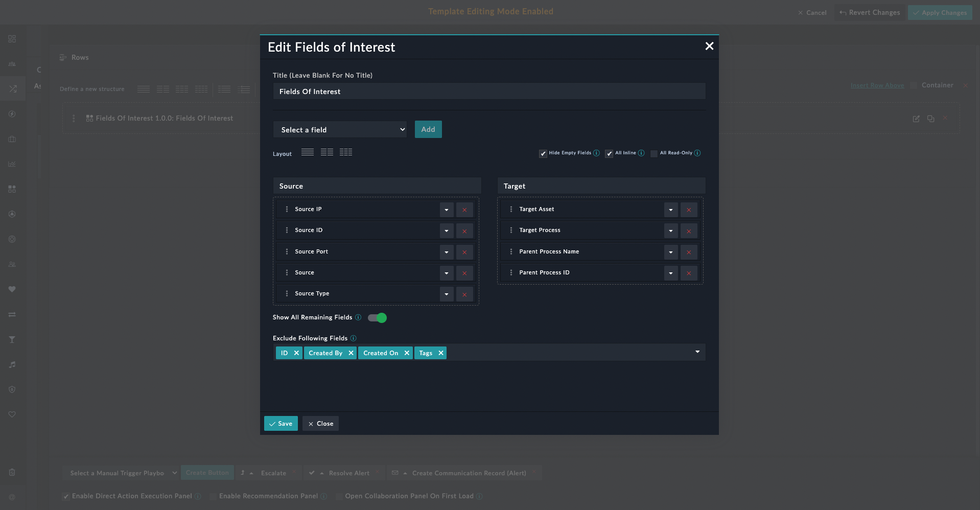Remove the Source IP field

(x=464, y=210)
